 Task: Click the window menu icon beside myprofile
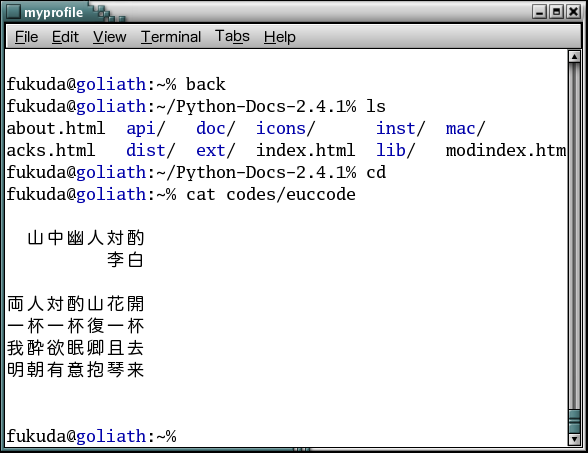tap(13, 11)
